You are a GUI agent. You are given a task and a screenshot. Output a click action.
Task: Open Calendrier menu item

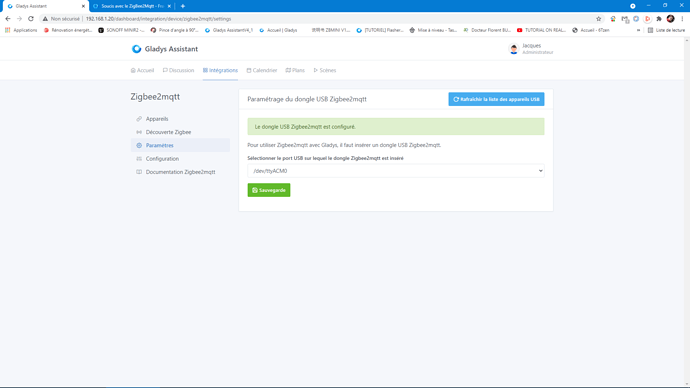click(262, 70)
